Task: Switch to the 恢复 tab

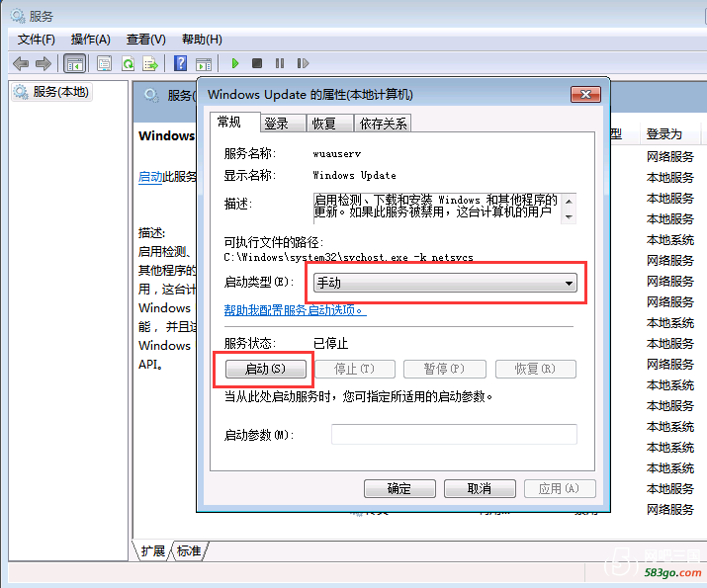Action: (x=330, y=124)
